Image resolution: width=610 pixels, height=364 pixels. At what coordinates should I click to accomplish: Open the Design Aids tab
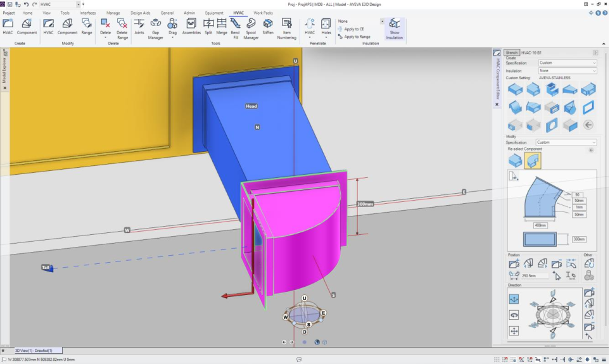141,13
